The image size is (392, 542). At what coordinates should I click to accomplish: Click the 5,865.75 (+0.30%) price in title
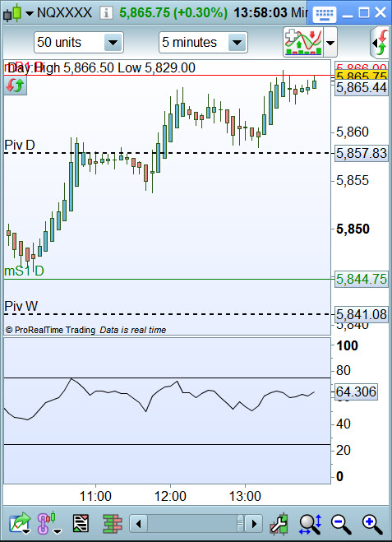click(173, 13)
